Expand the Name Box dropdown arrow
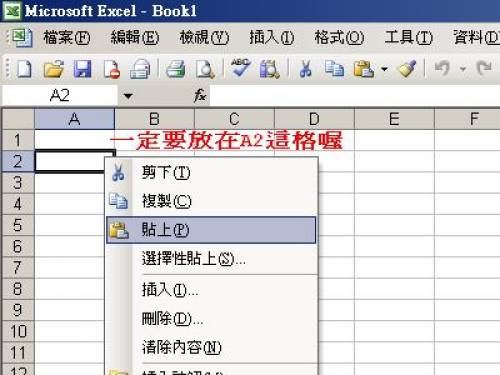The height and width of the screenshot is (375, 500). coord(128,96)
